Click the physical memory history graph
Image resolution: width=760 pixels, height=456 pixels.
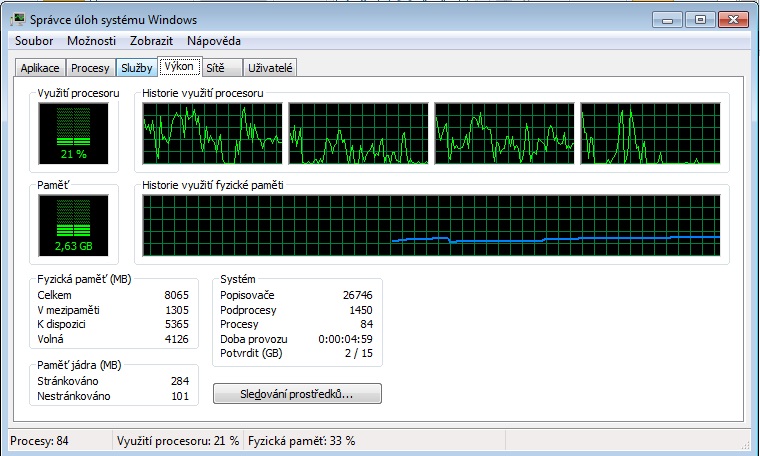tap(431, 224)
